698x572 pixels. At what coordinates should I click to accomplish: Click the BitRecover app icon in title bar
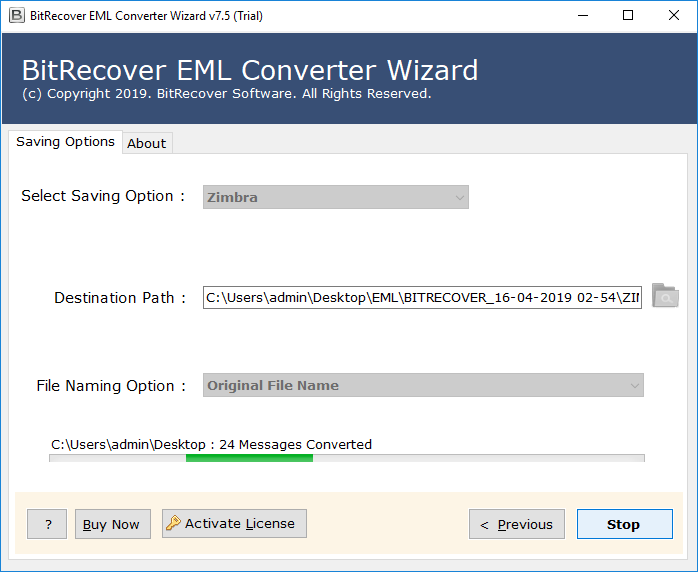[x=16, y=16]
